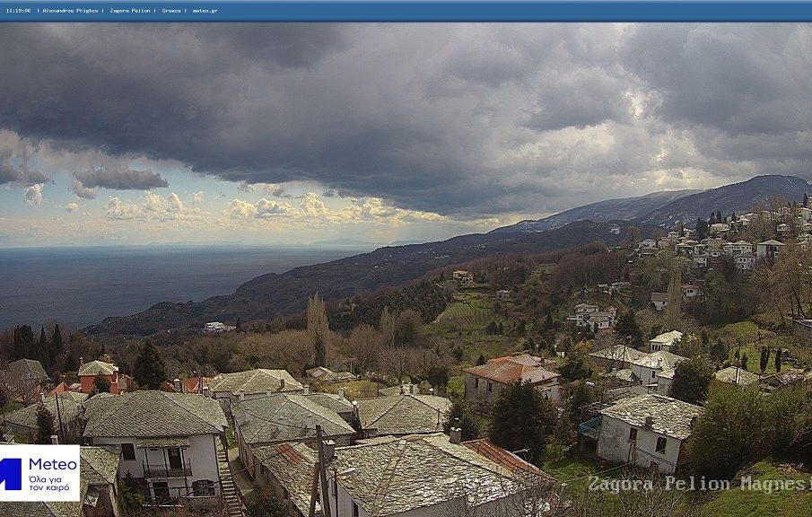Click the Zagora Pelion Magnesia watermark text
812x517 pixels.
click(x=698, y=484)
